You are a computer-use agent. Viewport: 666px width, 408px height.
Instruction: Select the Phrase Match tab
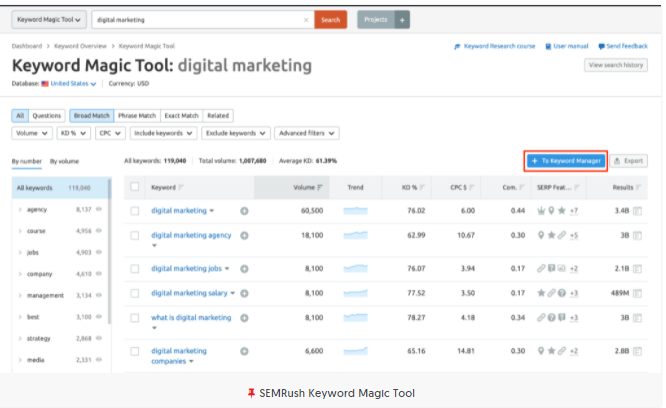tap(137, 115)
